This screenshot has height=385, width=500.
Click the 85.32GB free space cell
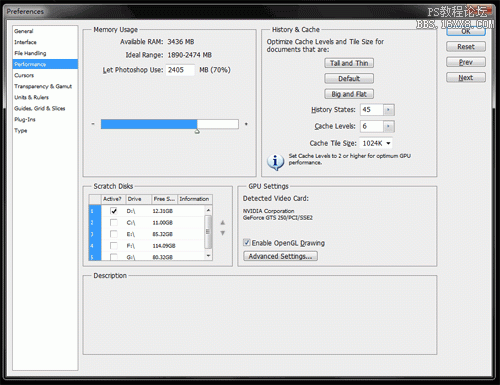[163, 234]
